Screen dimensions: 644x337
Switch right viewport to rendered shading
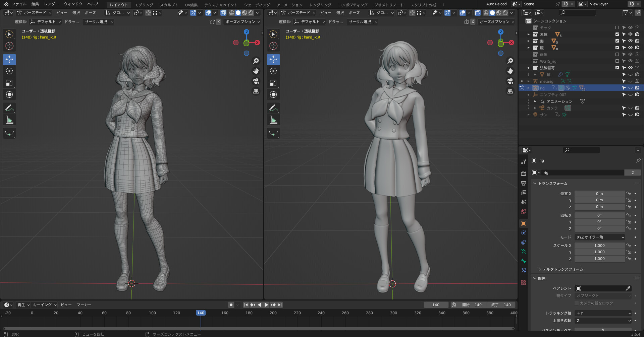(505, 13)
